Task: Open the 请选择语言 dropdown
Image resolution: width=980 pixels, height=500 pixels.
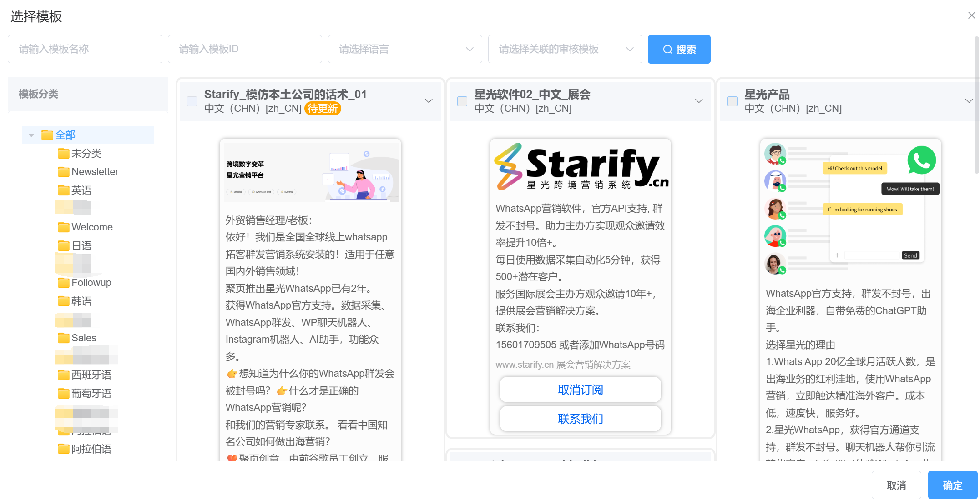Action: pos(405,49)
